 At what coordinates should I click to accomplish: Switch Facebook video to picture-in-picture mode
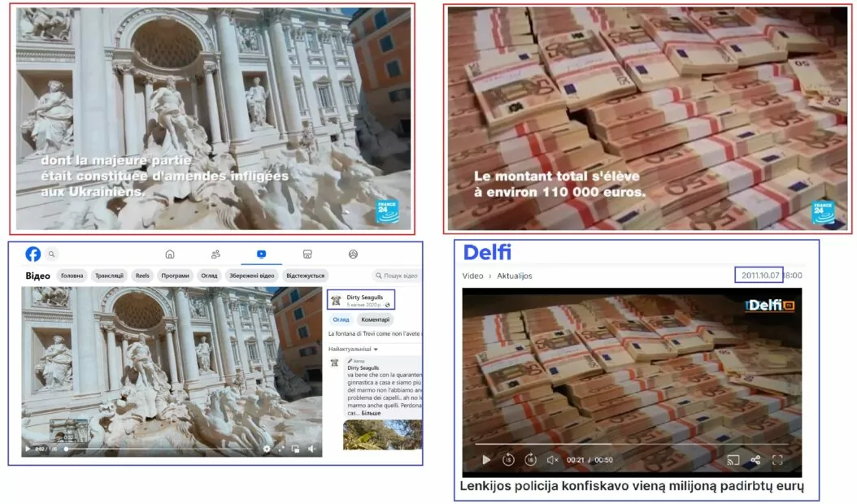[x=296, y=449]
